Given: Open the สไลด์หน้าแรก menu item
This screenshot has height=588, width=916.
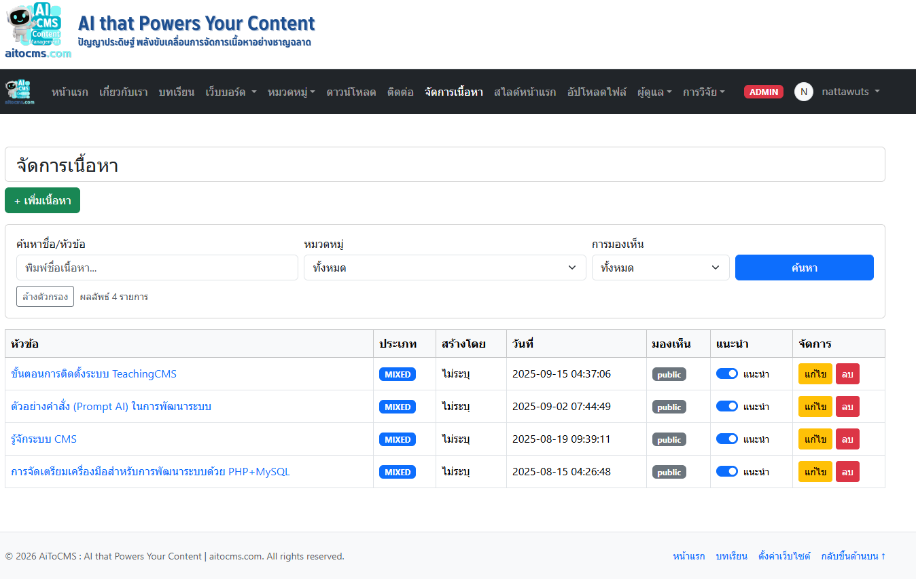Looking at the screenshot, I should click(x=525, y=92).
